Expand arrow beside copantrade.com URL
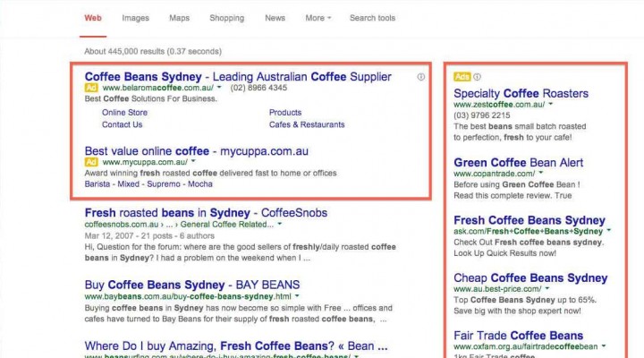 (541, 173)
